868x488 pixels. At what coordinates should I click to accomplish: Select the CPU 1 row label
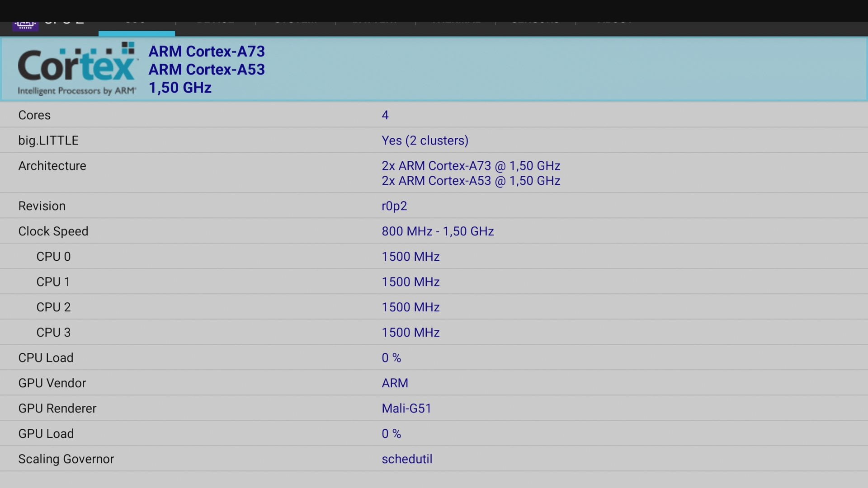(x=53, y=282)
